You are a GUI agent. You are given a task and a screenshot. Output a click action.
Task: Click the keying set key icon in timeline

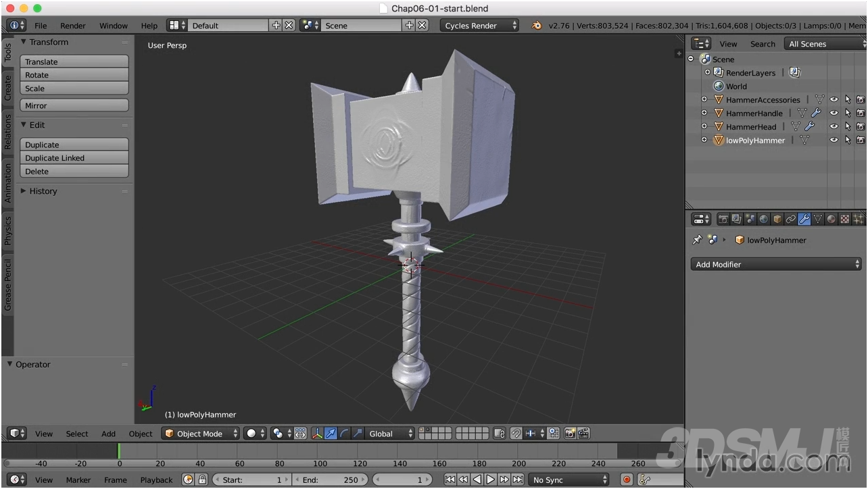point(645,480)
